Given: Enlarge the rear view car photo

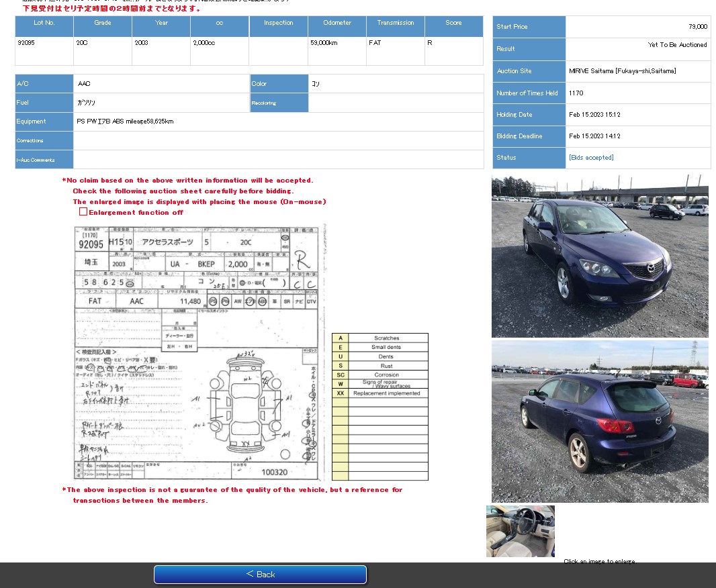Looking at the screenshot, I should [x=599, y=421].
